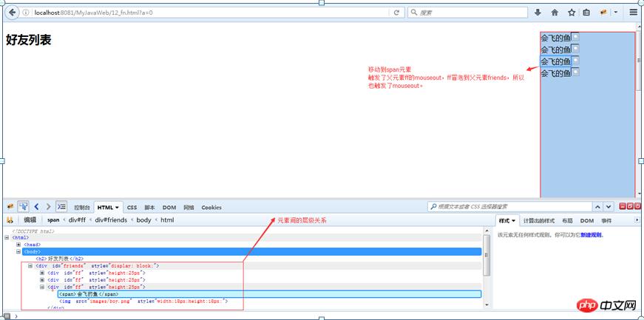644x320 pixels.
Task: Select html in the element breadcrumb
Action: (x=167, y=220)
